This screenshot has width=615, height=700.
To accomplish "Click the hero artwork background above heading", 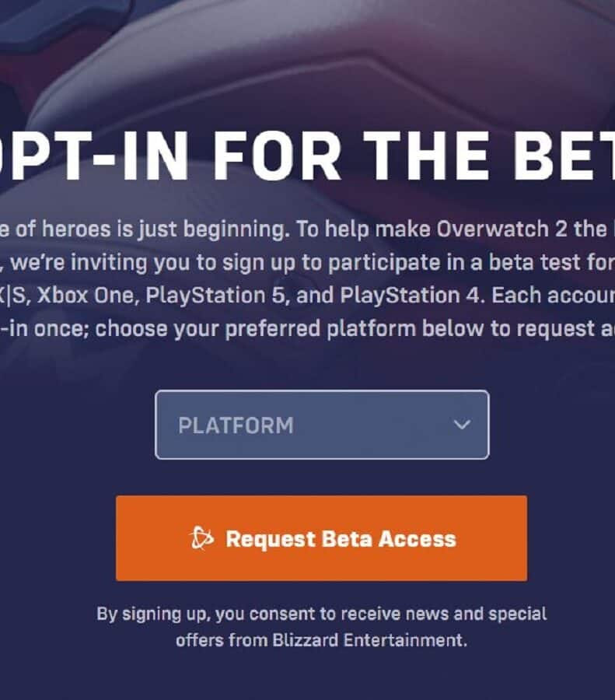I will coord(308,58).
